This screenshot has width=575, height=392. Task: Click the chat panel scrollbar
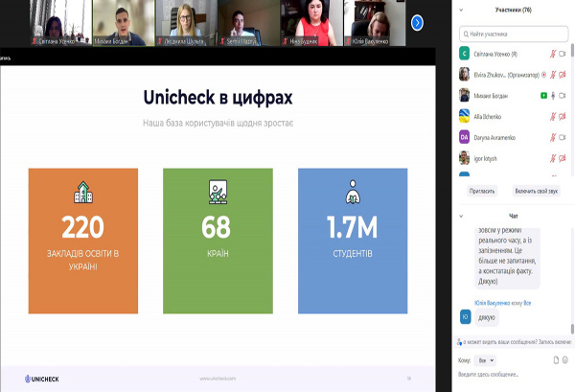click(572, 329)
